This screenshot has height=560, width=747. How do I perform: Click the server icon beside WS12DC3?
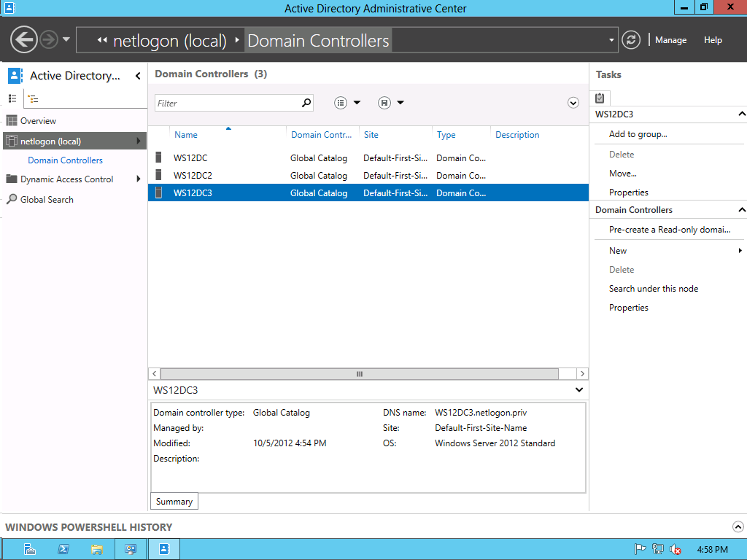pyautogui.click(x=158, y=192)
